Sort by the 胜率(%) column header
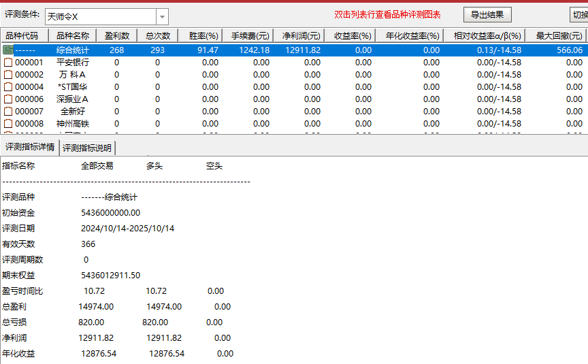The height and width of the screenshot is (364, 588). pyautogui.click(x=203, y=35)
